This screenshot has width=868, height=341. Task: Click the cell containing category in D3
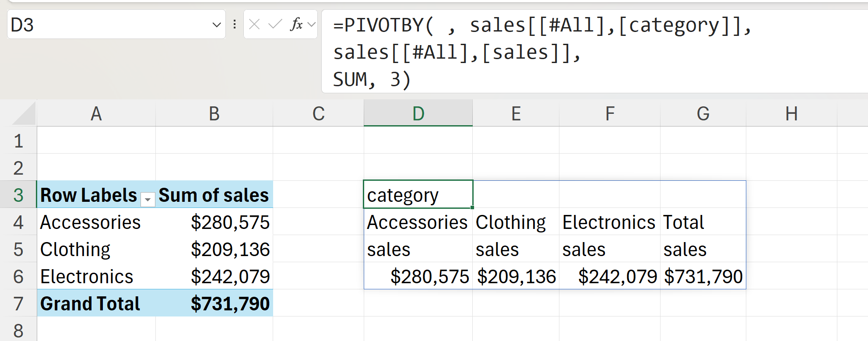[x=418, y=195]
